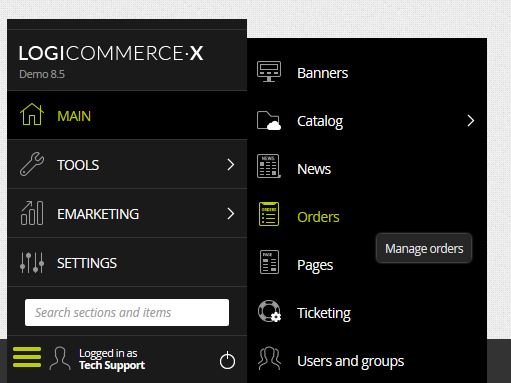Click the News newspaper icon
The width and height of the screenshot is (511, 383).
[x=269, y=166]
